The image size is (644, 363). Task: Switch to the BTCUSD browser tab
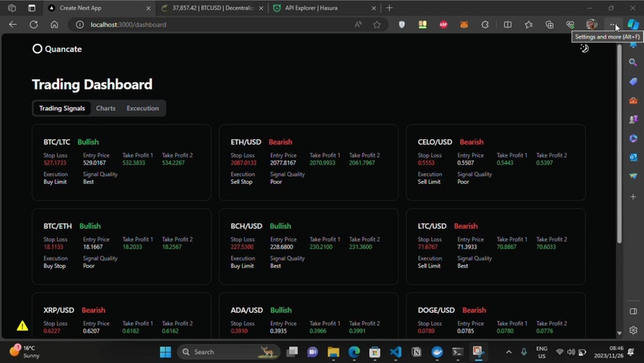(x=213, y=8)
